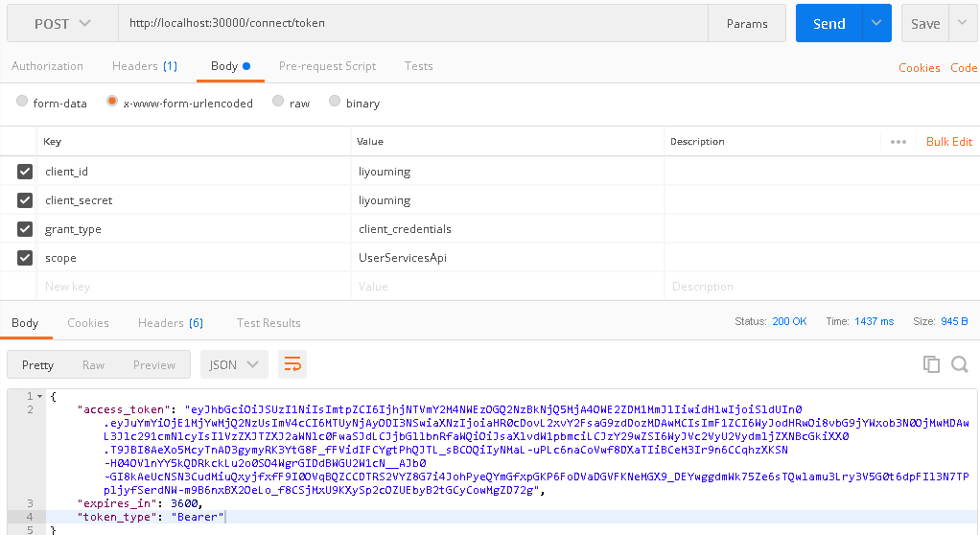Click the "token_type" line in response
Screen dimensions: 980x535
point(150,517)
